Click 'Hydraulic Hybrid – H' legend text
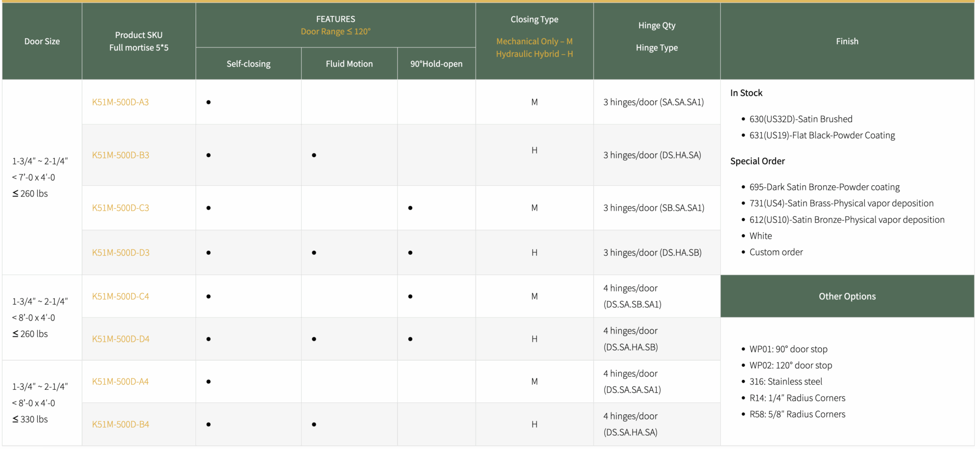Viewport: 980px width, 449px height. pos(534,54)
